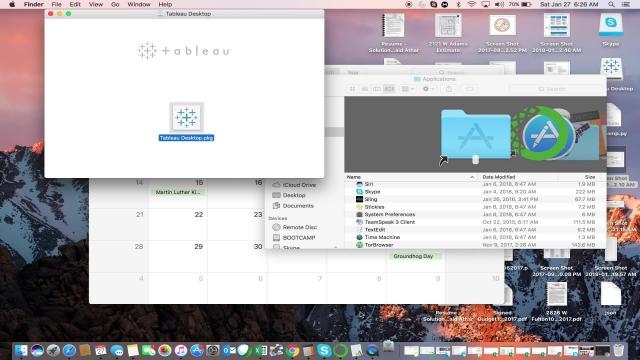This screenshot has height=360, width=640.
Task: Click the Martin Luther King event in Calendar
Action: 178,192
